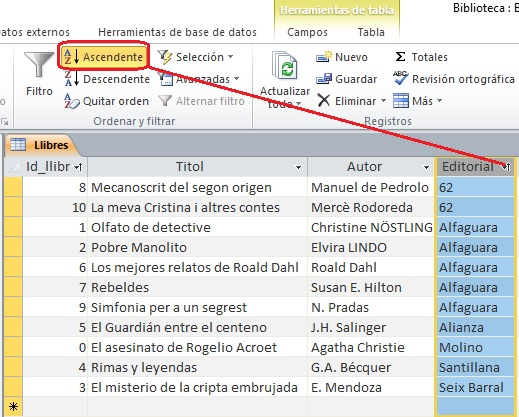Sort descending with the Descendente button

(x=107, y=79)
